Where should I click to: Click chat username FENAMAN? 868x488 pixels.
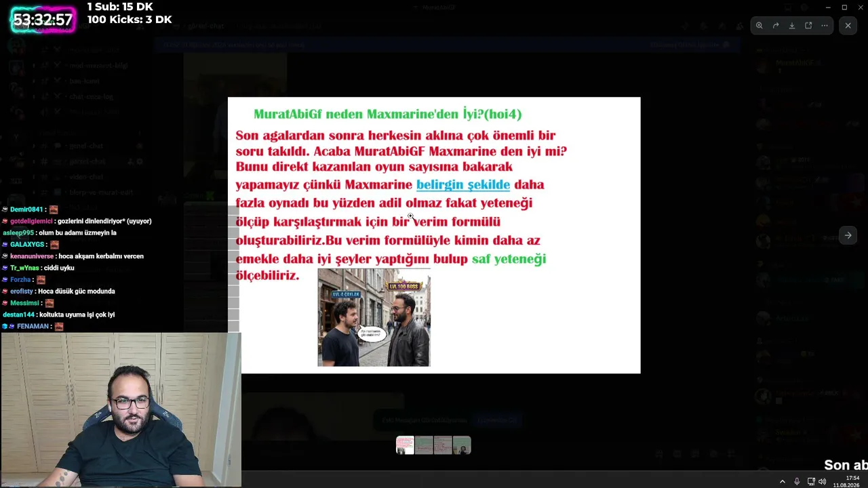click(x=33, y=327)
